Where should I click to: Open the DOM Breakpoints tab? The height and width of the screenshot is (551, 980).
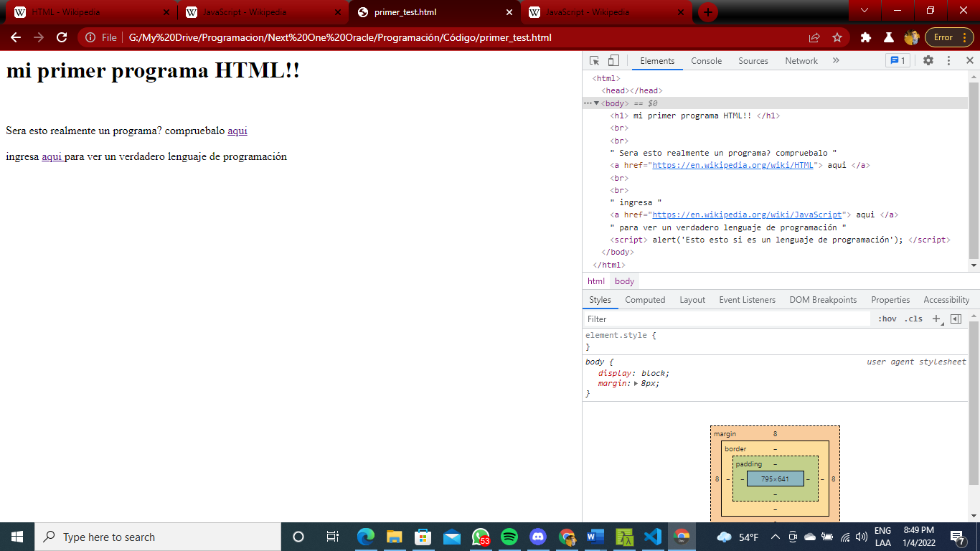(823, 300)
